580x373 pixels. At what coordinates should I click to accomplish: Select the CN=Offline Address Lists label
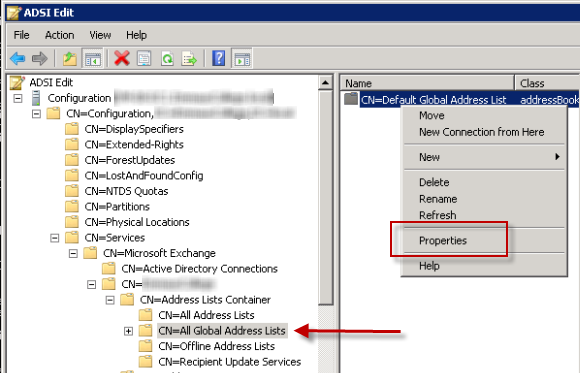[x=216, y=346]
